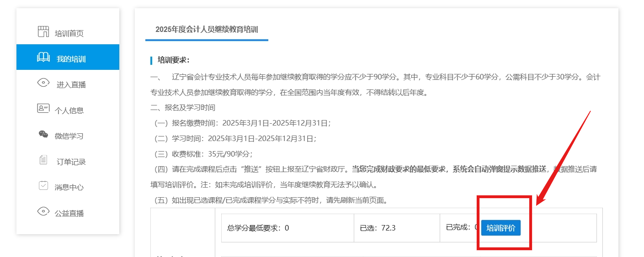Open 消息中心 text in the sidebar
This screenshot has height=257, width=644.
pyautogui.click(x=69, y=187)
